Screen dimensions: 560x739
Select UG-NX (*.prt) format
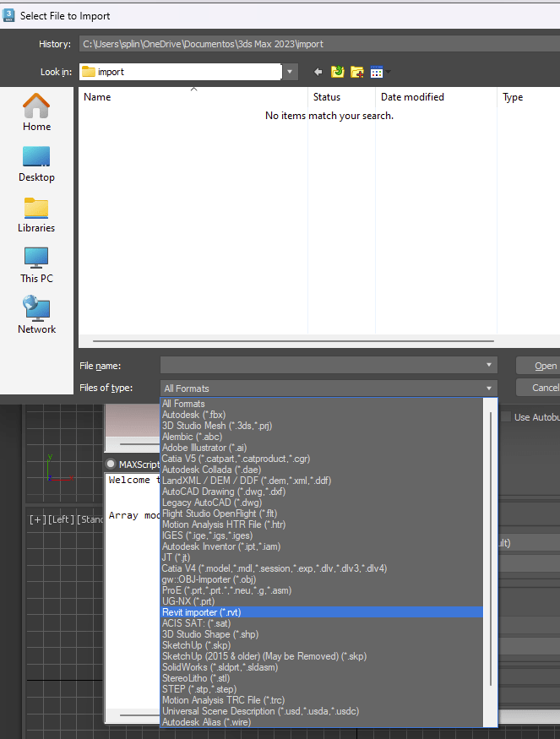point(323,601)
